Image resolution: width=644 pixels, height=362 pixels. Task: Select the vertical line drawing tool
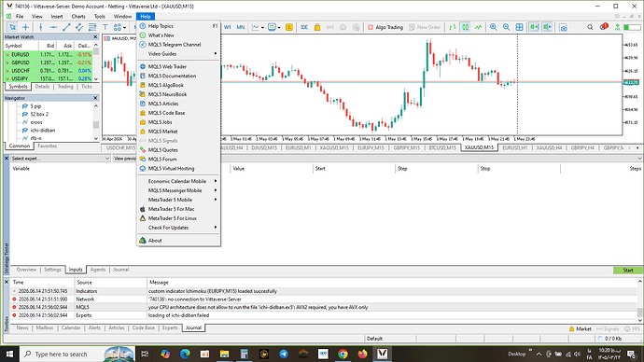pos(40,27)
